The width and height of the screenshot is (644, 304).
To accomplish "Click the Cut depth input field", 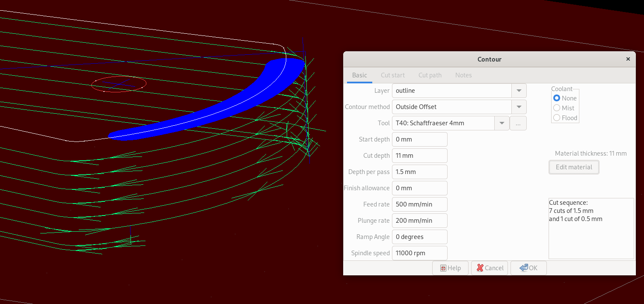I will coord(419,156).
